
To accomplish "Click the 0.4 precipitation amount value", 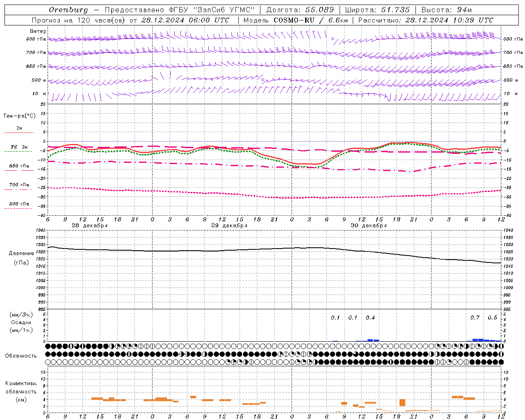I will tap(370, 317).
